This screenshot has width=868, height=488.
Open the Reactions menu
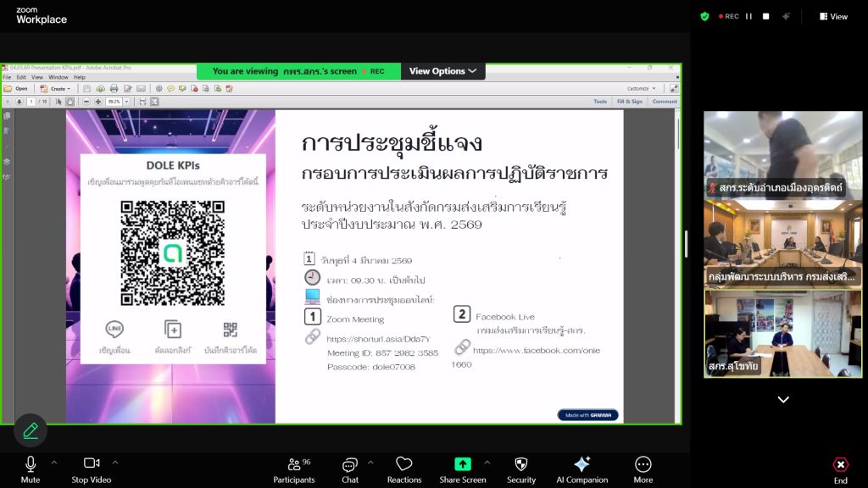click(404, 469)
